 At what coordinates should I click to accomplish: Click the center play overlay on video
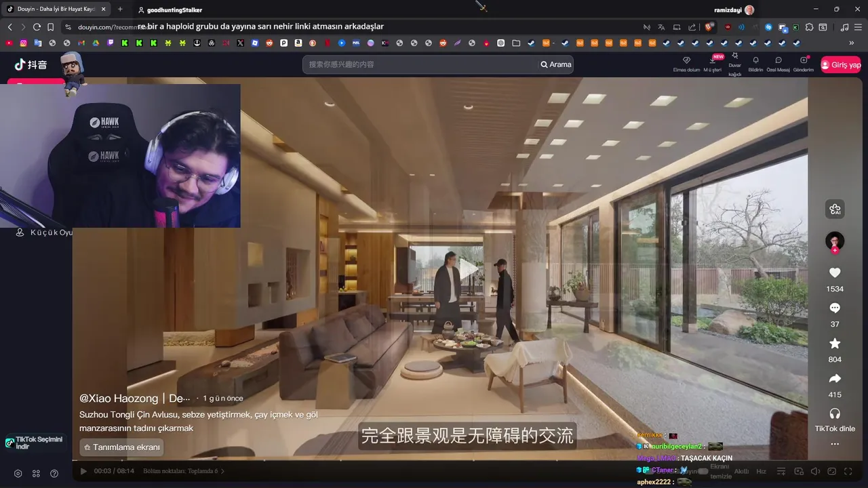pyautogui.click(x=469, y=269)
